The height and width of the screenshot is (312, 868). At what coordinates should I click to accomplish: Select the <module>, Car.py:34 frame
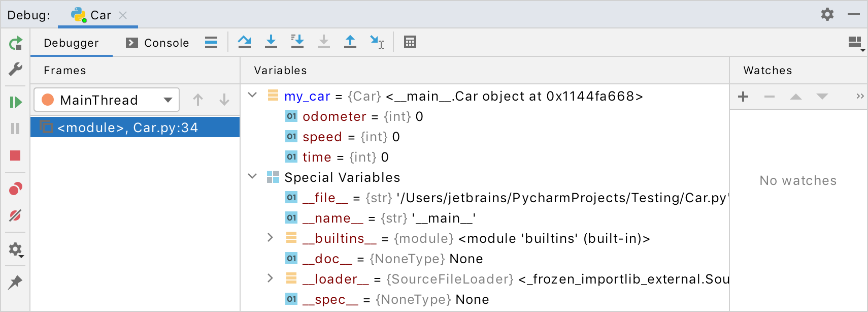coord(135,127)
